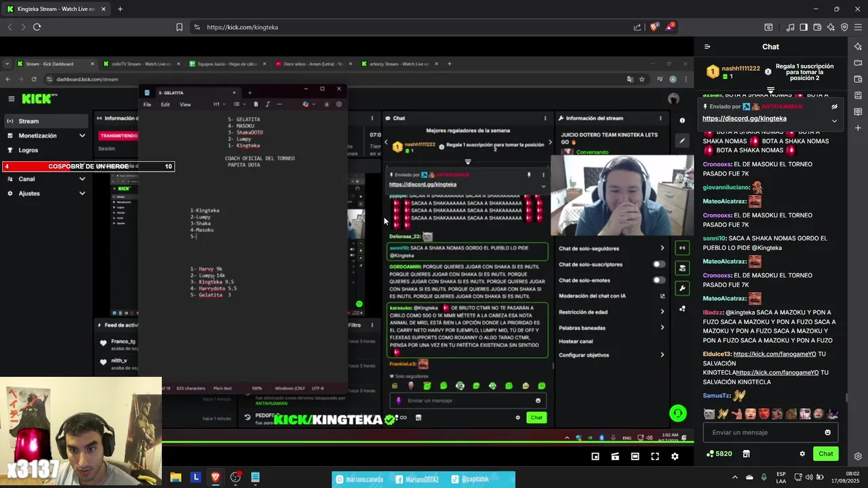Toggle Chat de solo-emotes in streamed dashboard
868x488 pixels.
[x=658, y=280]
